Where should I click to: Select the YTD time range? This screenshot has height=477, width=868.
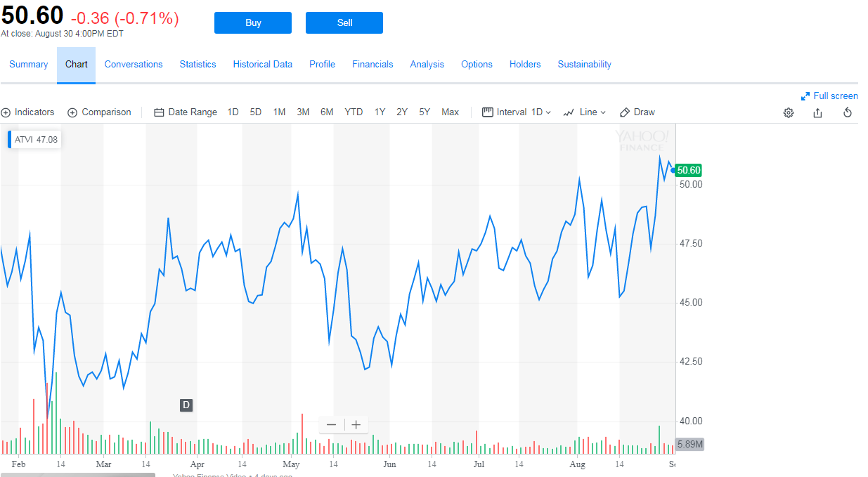point(354,112)
